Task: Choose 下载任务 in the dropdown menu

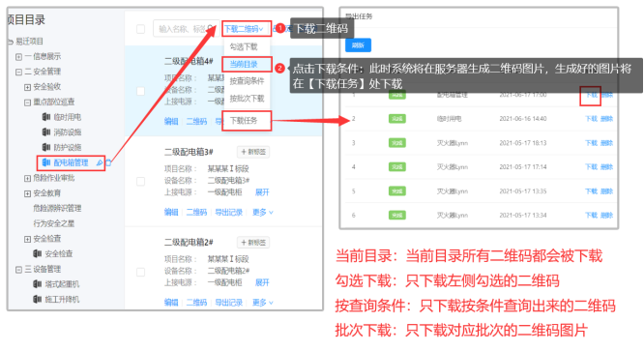Action: pyautogui.click(x=244, y=120)
